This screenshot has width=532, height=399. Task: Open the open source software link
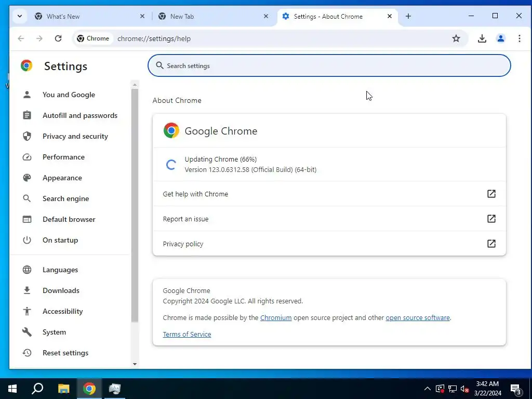418,317
